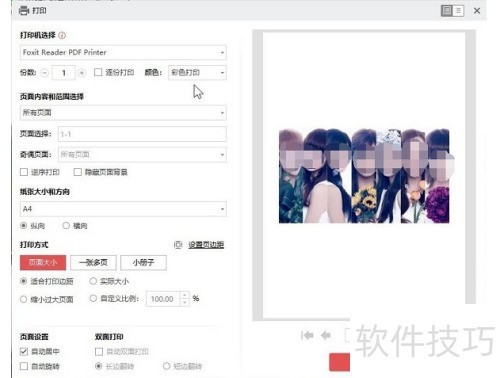
Task: Select landscape orientation (横向)
Action: pyautogui.click(x=66, y=226)
